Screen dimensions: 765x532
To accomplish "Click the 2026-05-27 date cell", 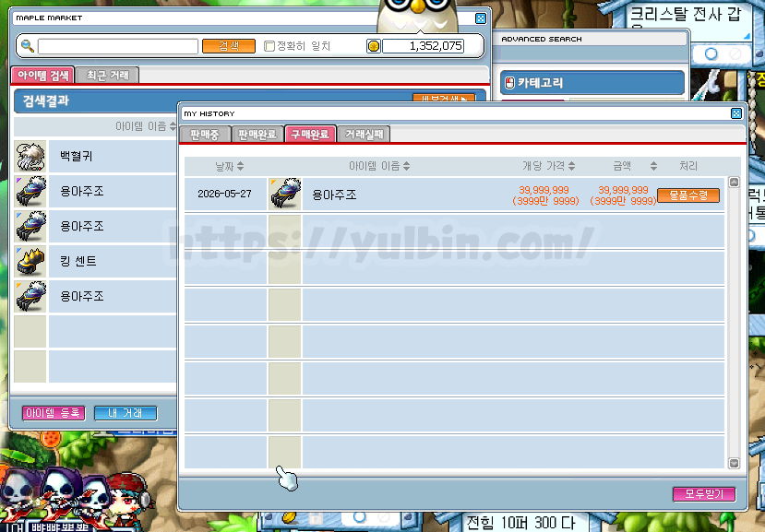I will coord(224,194).
